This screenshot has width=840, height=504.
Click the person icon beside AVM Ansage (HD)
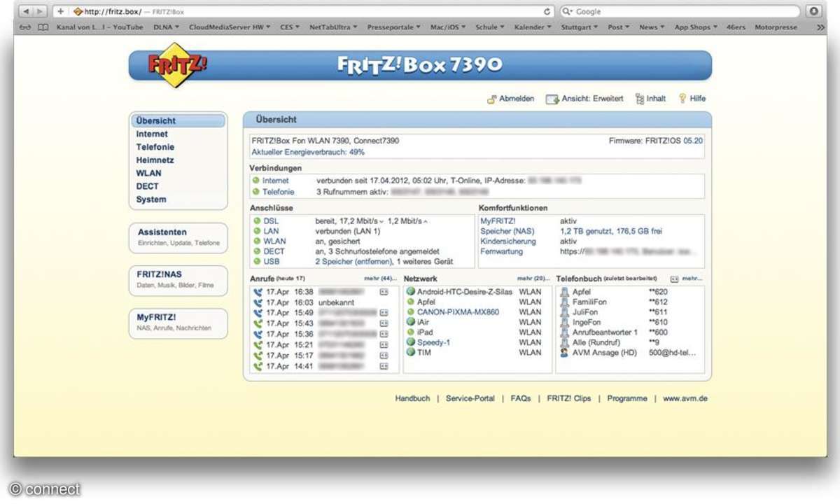click(564, 353)
